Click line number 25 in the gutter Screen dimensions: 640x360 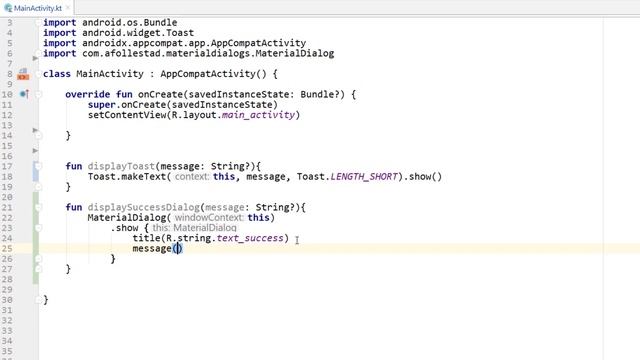click(7, 249)
